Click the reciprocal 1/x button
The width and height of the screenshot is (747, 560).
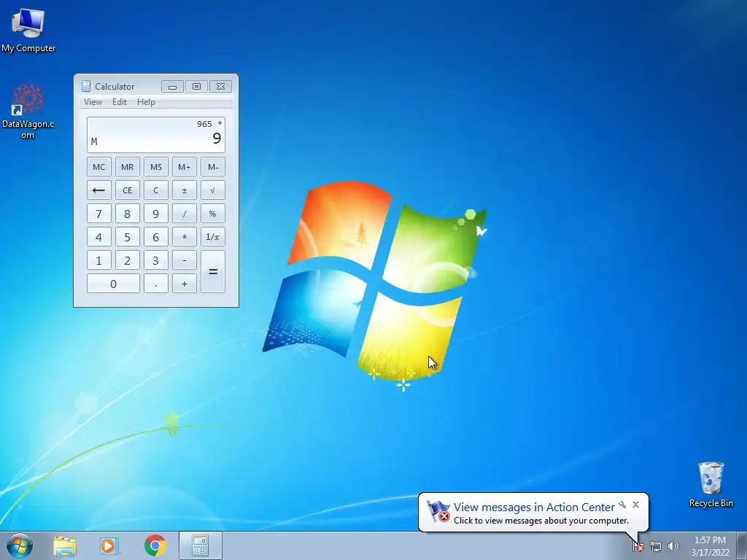[x=213, y=237]
